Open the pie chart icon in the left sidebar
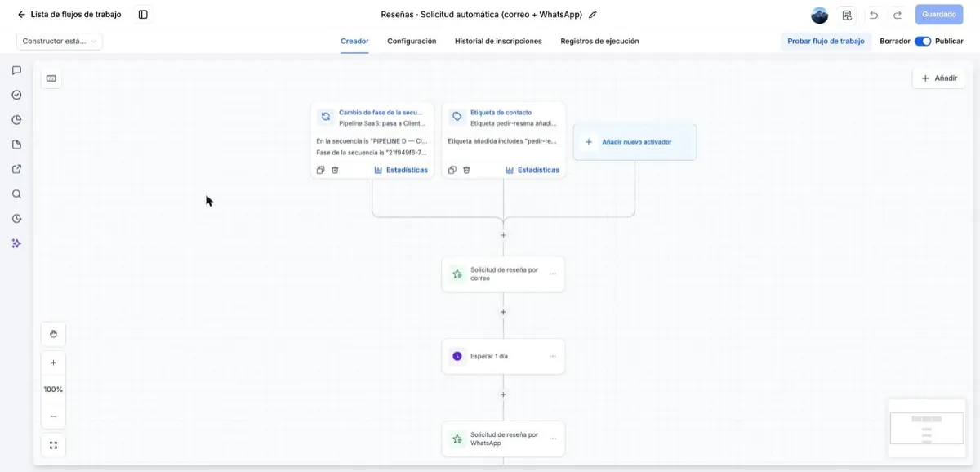 [16, 120]
